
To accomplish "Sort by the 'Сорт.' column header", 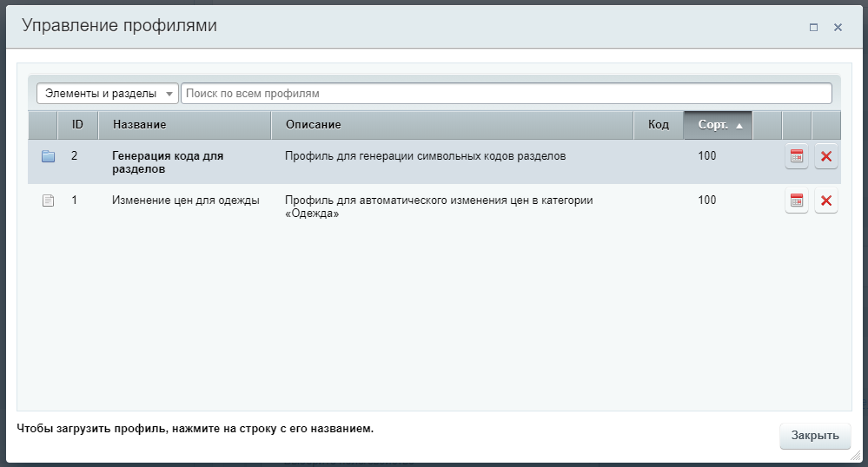I will [x=718, y=125].
